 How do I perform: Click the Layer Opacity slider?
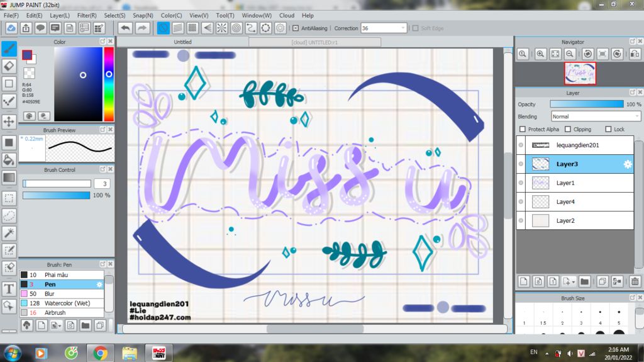coord(587,104)
